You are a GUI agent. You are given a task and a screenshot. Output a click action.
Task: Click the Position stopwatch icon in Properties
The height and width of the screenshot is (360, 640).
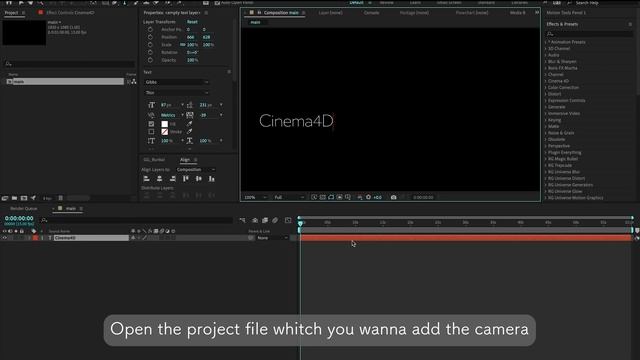[150, 37]
